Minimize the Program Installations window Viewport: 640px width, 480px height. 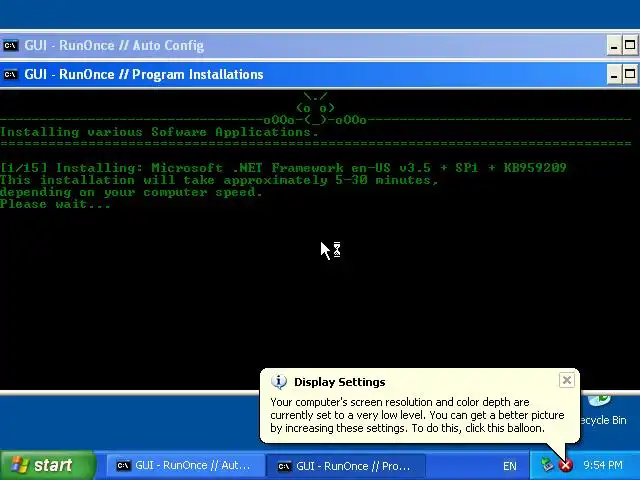pos(614,74)
